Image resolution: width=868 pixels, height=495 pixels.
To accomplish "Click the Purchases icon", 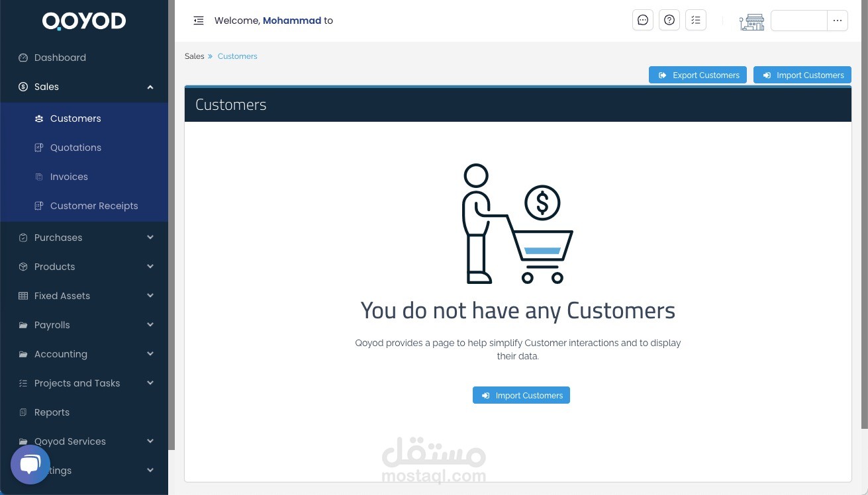I will pos(23,238).
